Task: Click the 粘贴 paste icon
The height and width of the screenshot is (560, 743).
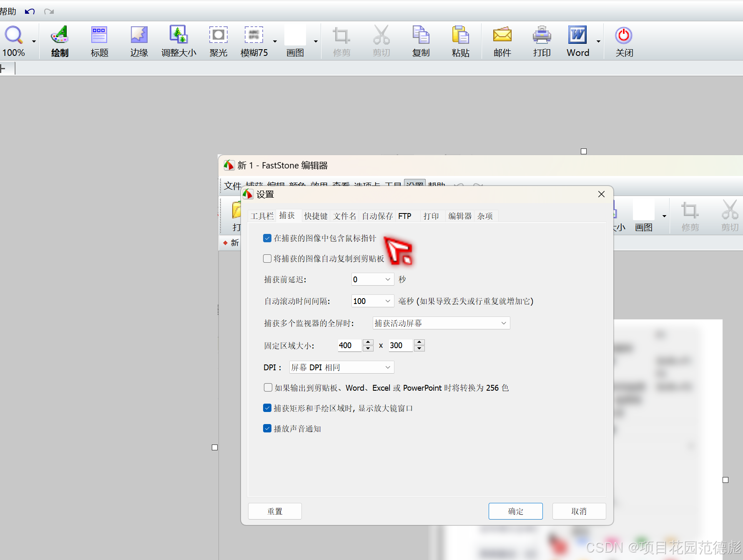Action: 460,35
